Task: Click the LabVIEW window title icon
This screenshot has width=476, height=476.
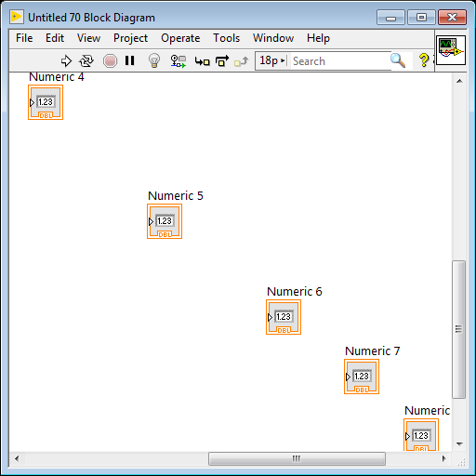Action: tap(17, 17)
